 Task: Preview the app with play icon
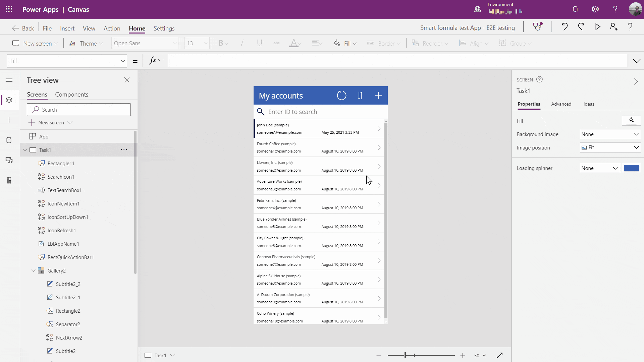[598, 27]
